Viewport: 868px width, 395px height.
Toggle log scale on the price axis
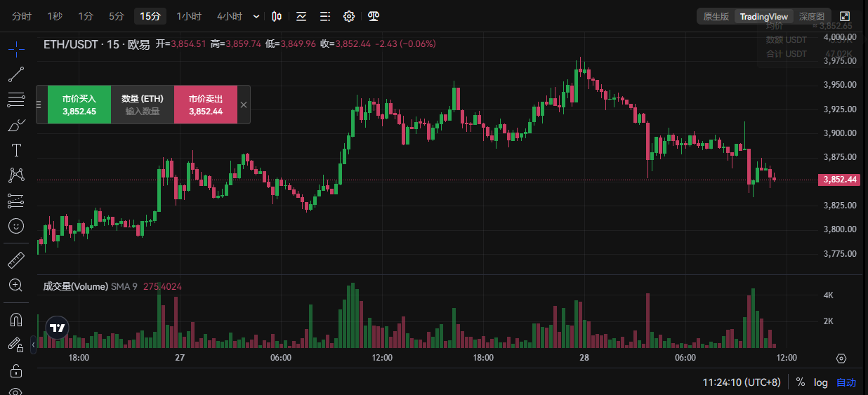coord(821,382)
